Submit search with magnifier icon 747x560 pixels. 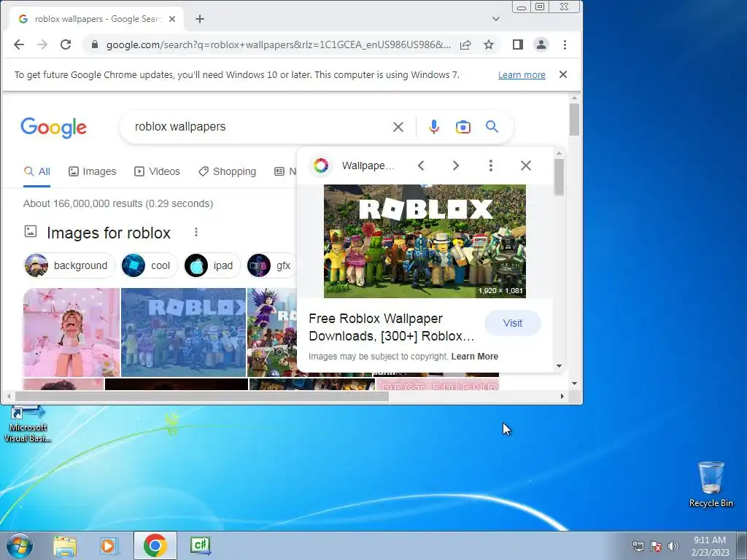[x=492, y=127]
